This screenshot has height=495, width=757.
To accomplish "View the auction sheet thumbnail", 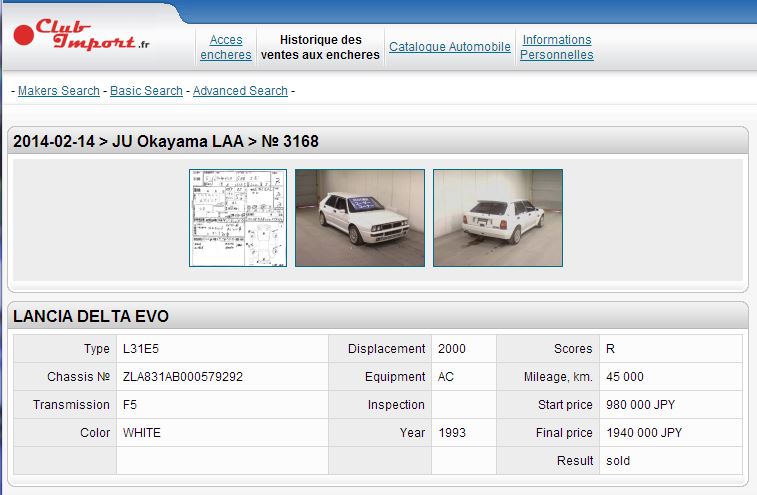I will pos(238,218).
